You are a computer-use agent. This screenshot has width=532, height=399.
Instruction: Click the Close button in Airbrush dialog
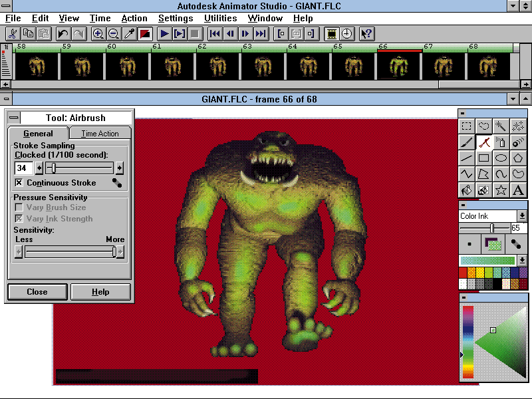(x=37, y=292)
